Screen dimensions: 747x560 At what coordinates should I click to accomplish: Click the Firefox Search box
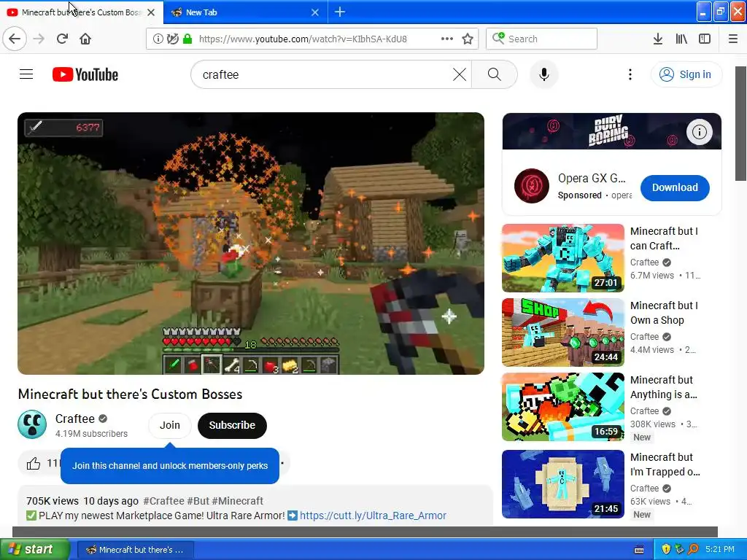point(542,39)
